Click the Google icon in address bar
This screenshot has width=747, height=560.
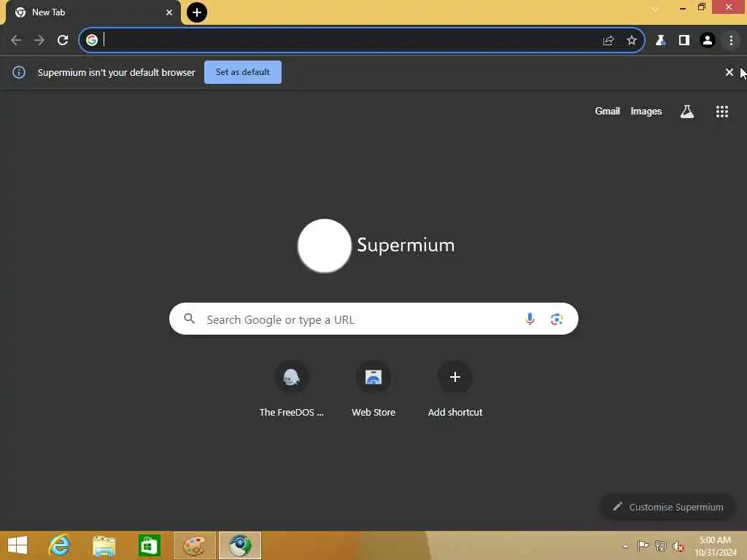click(x=92, y=41)
